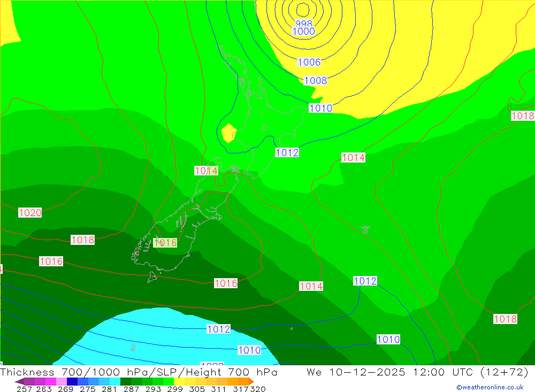Click the weatheronline.co.uk copyright link
The image size is (535, 392).
pos(490,387)
